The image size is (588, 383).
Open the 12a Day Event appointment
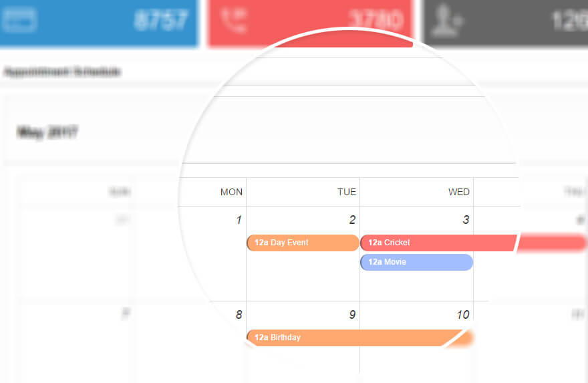(303, 243)
